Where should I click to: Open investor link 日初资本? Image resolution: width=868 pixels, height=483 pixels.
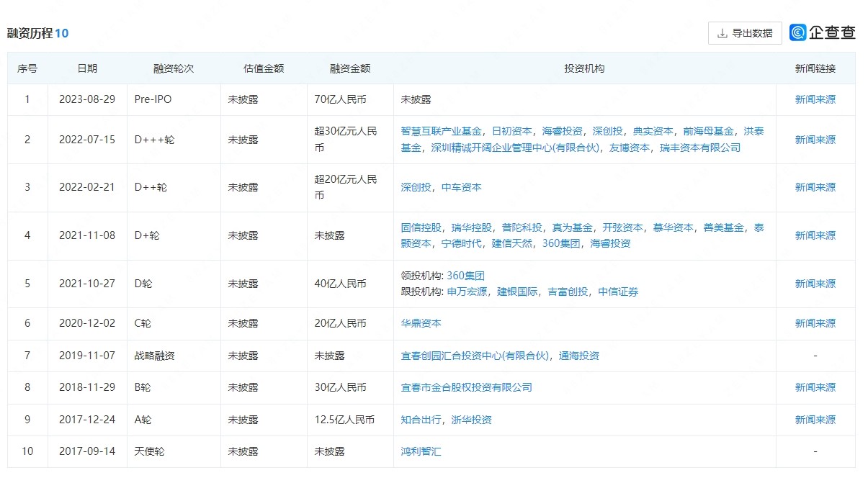pyautogui.click(x=512, y=131)
